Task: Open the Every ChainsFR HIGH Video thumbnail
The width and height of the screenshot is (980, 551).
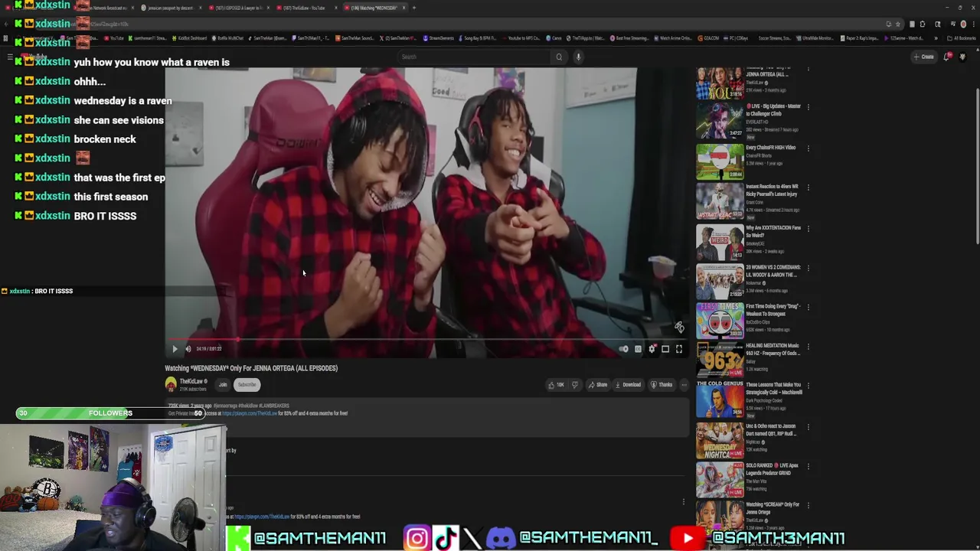Action: [x=720, y=161]
